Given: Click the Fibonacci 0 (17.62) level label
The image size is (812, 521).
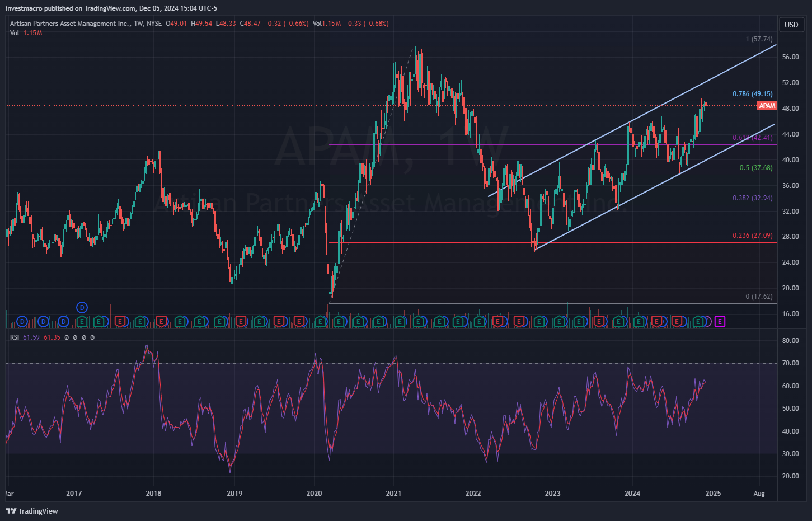Looking at the screenshot, I should [x=759, y=297].
